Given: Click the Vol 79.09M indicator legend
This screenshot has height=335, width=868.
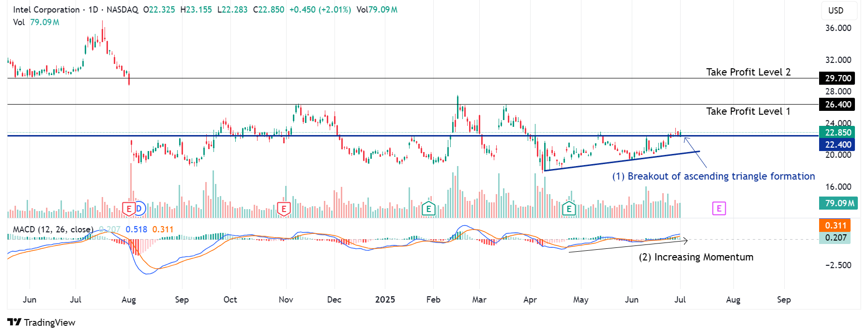Looking at the screenshot, I should tap(36, 22).
